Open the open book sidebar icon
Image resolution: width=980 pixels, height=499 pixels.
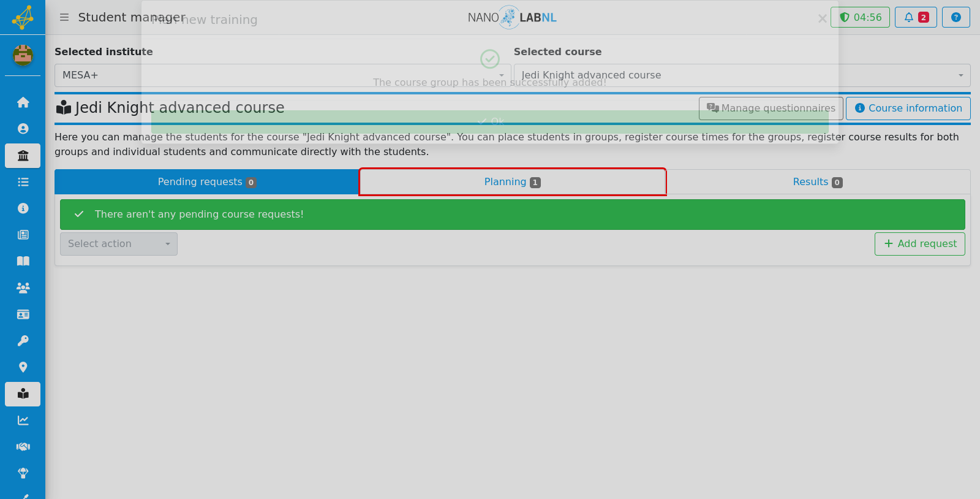[23, 261]
